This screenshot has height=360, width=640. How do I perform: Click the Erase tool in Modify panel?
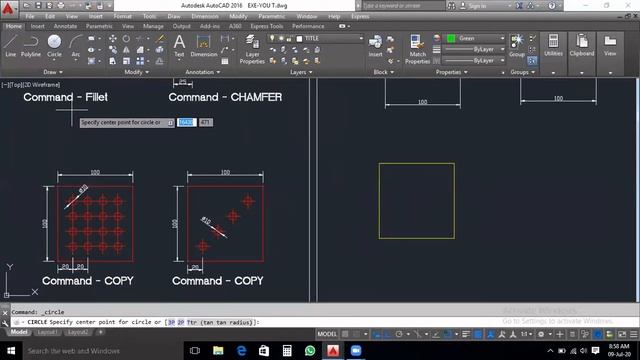pos(160,38)
